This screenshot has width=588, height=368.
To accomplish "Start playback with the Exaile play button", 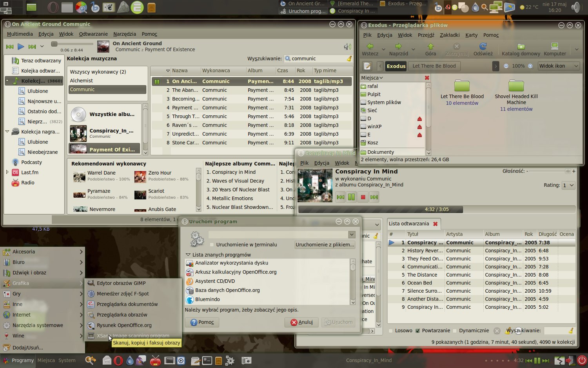I will point(21,47).
